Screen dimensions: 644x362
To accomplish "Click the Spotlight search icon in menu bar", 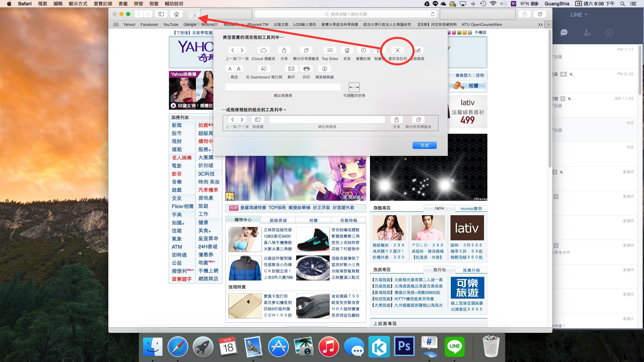I will click(x=623, y=4).
